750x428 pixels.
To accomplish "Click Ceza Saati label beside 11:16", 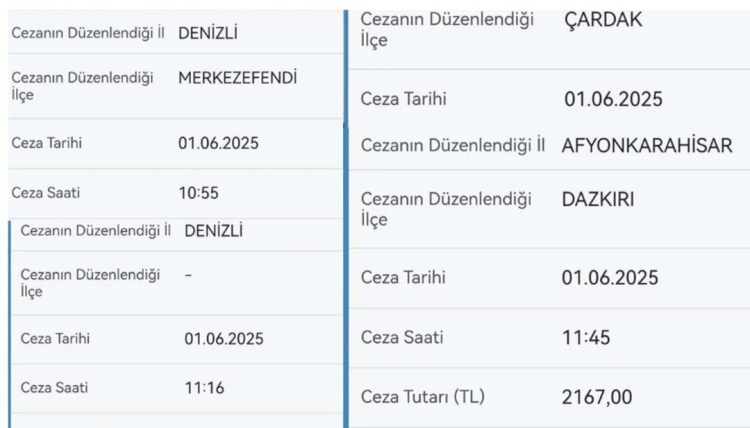I will (55, 388).
